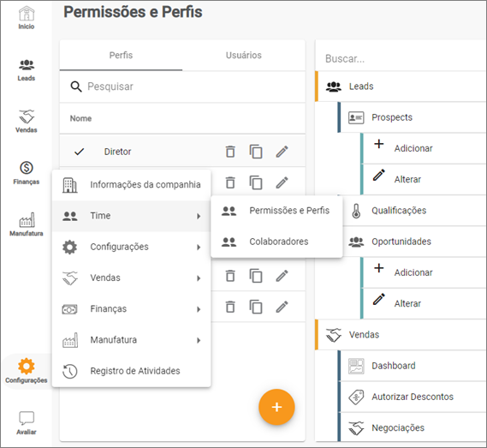
Task: Open Finanças dollar sidebar icon
Action: (27, 173)
